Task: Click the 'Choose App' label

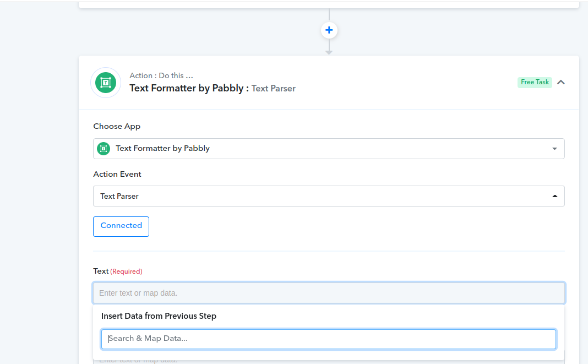Action: click(x=117, y=126)
